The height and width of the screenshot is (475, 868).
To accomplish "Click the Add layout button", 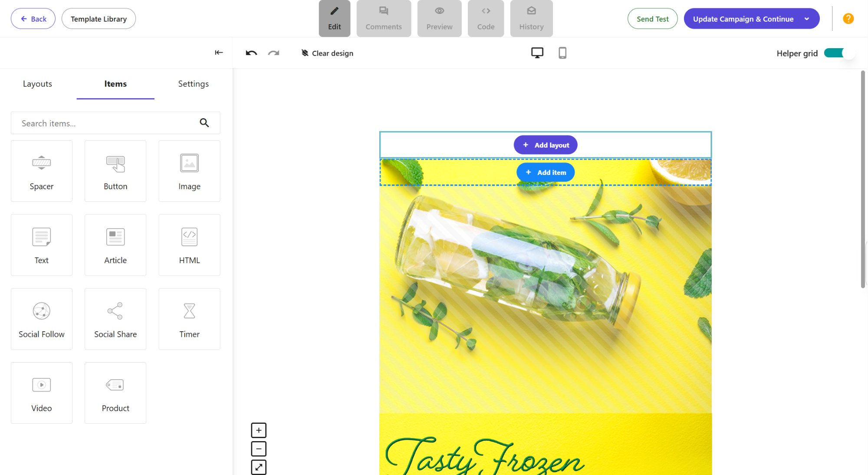I will point(546,145).
